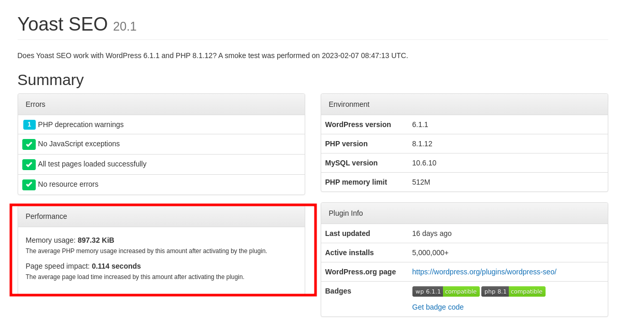Click the Memory usage 897.32 KiB line
The image size is (644, 320).
(x=70, y=240)
